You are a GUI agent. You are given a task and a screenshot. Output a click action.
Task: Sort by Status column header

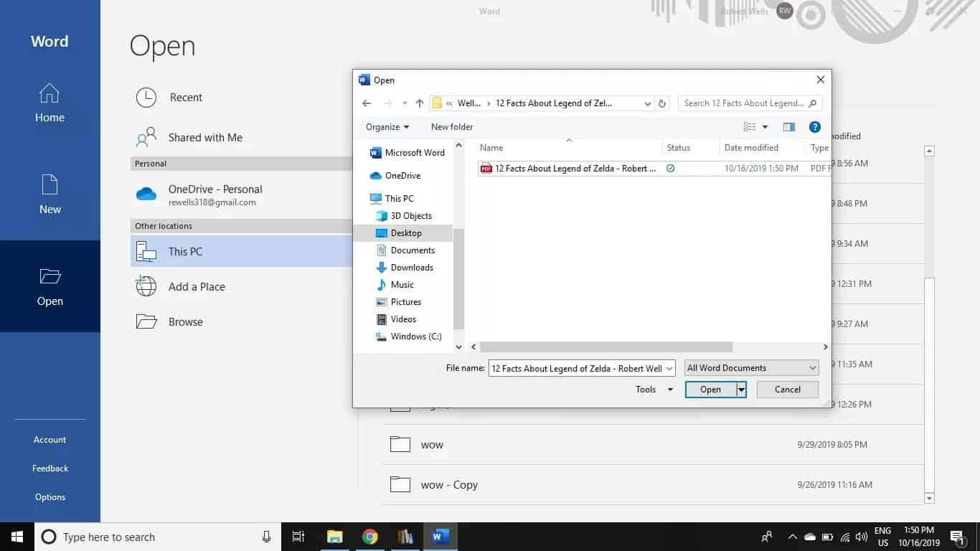pyautogui.click(x=691, y=148)
